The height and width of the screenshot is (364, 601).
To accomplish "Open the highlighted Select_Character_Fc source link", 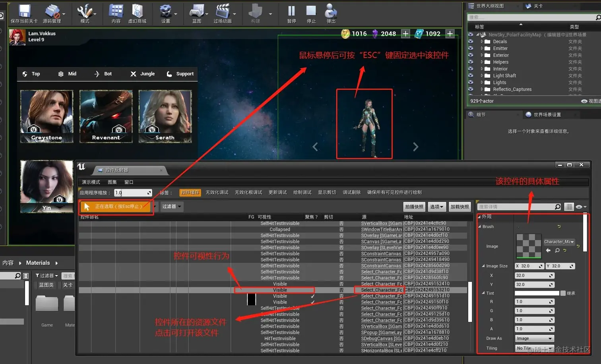I will pyautogui.click(x=381, y=290).
